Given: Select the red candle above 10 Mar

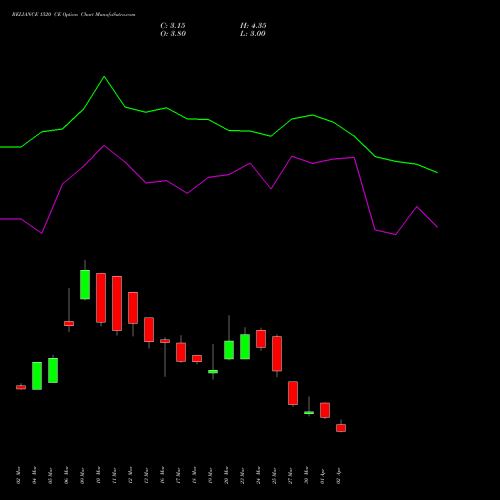Looking at the screenshot, I should [101, 298].
